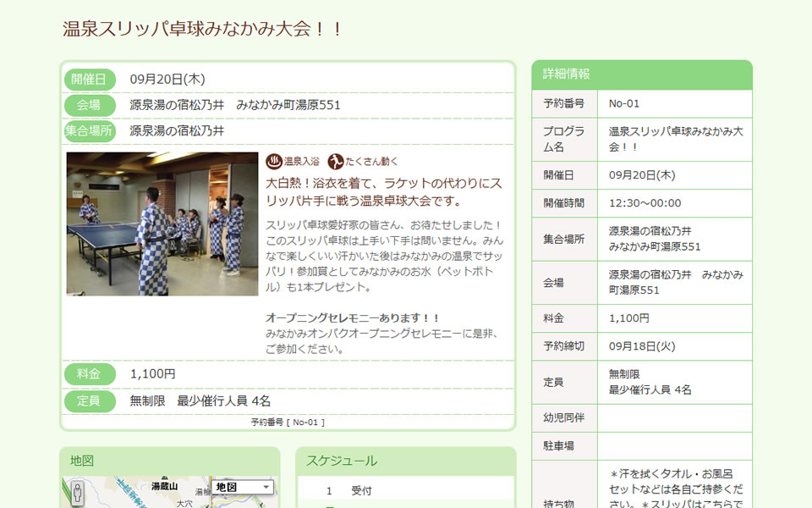Click price 1,100円 in main card
Image resolution: width=812 pixels, height=508 pixels.
152,373
